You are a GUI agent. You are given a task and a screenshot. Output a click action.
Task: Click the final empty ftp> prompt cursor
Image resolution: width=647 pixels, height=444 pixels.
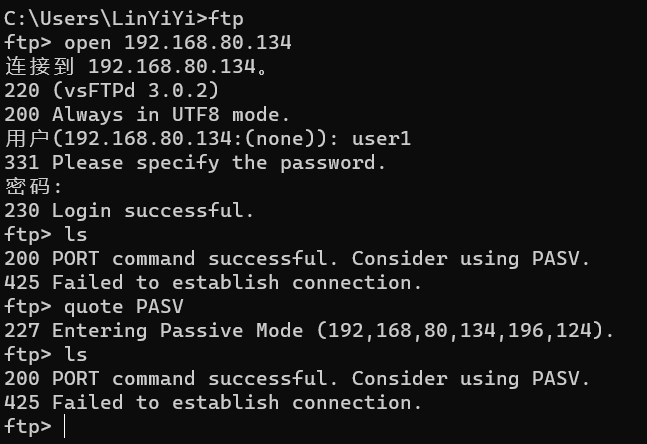pyautogui.click(x=64, y=427)
